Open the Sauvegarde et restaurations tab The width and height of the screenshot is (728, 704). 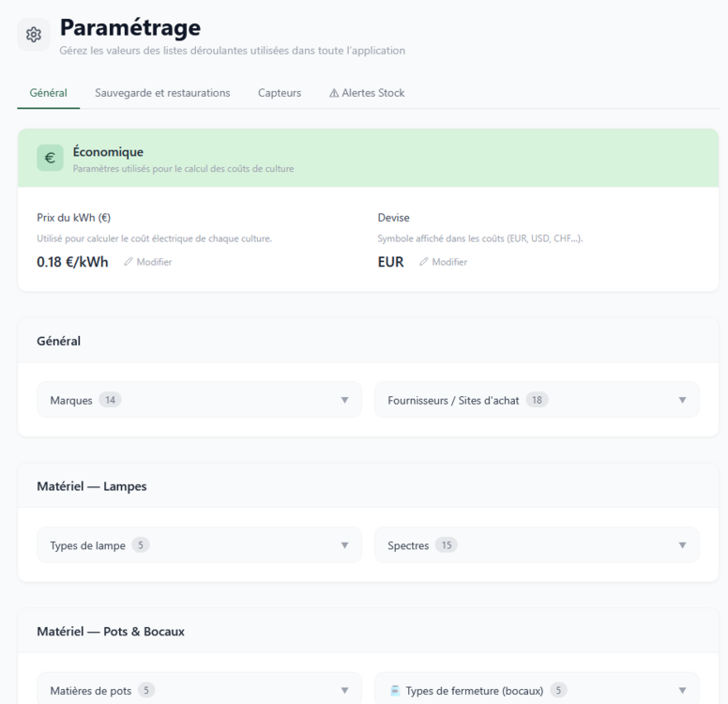(x=162, y=93)
